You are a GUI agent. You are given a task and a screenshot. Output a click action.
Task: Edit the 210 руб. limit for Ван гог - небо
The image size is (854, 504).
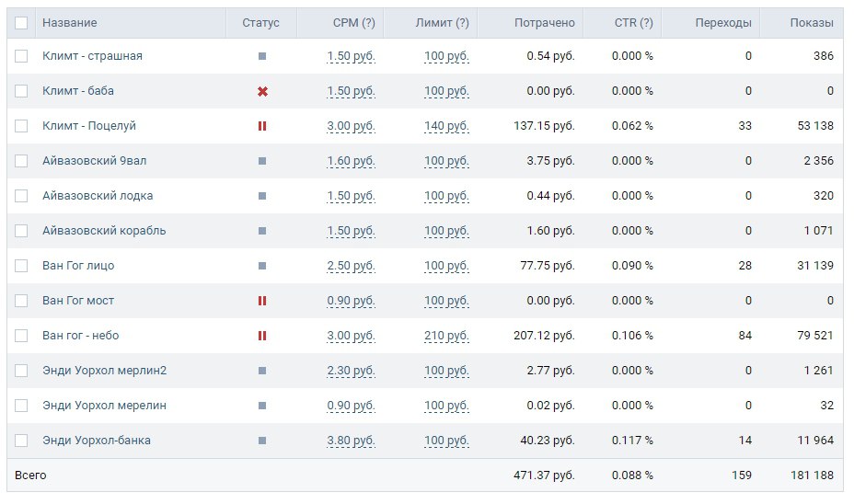tap(446, 336)
